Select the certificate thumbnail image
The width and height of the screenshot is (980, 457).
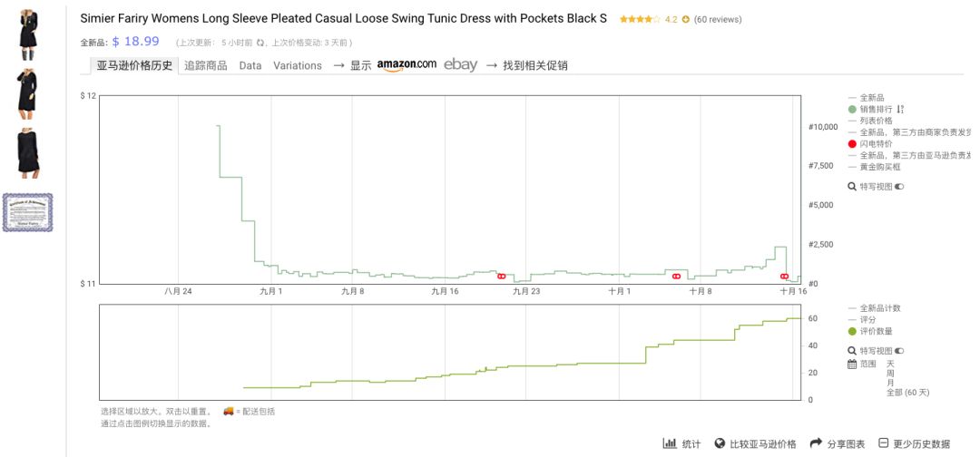click(27, 212)
